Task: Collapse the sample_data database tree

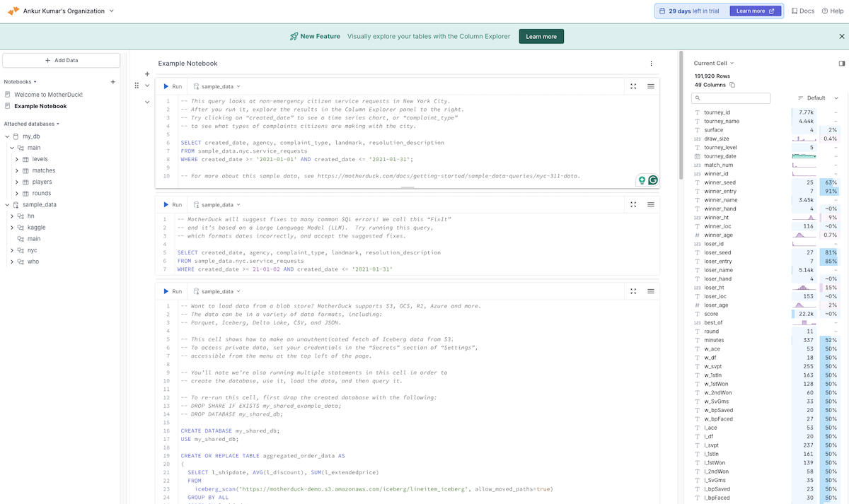Action: [x=7, y=204]
